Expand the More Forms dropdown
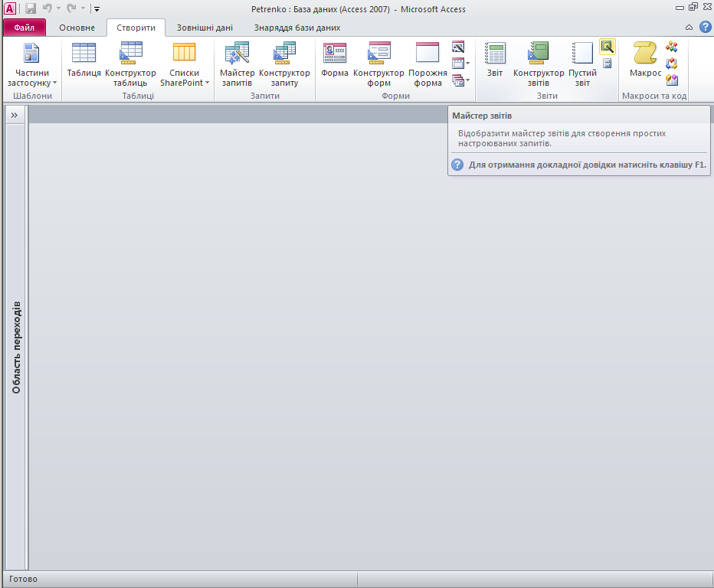 (461, 80)
